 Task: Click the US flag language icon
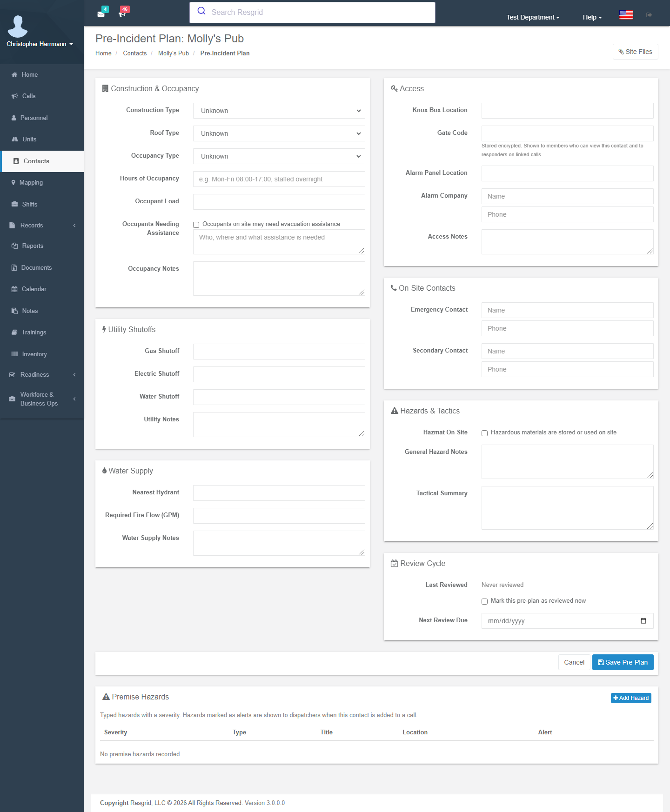[x=626, y=15]
